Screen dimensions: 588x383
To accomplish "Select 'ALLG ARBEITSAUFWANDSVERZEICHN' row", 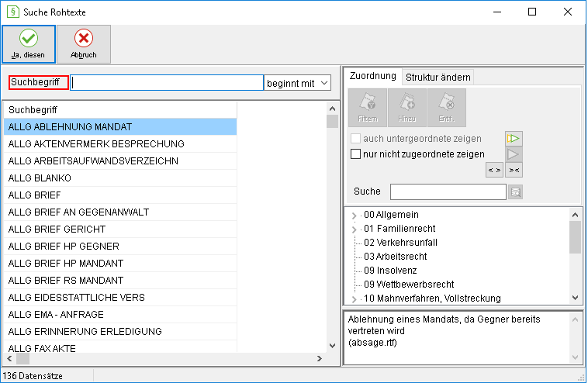I will [x=120, y=160].
